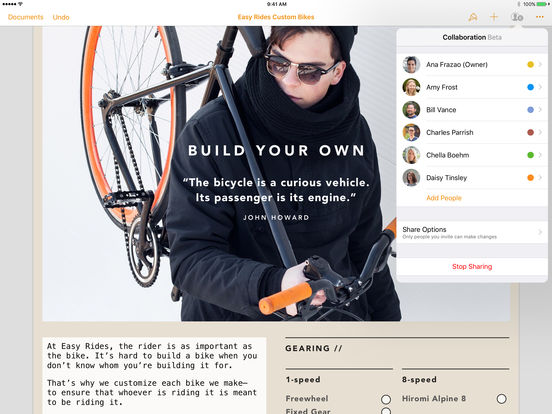Go back to Documents
Screen dimensions: 552x414
pyautogui.click(x=25, y=17)
